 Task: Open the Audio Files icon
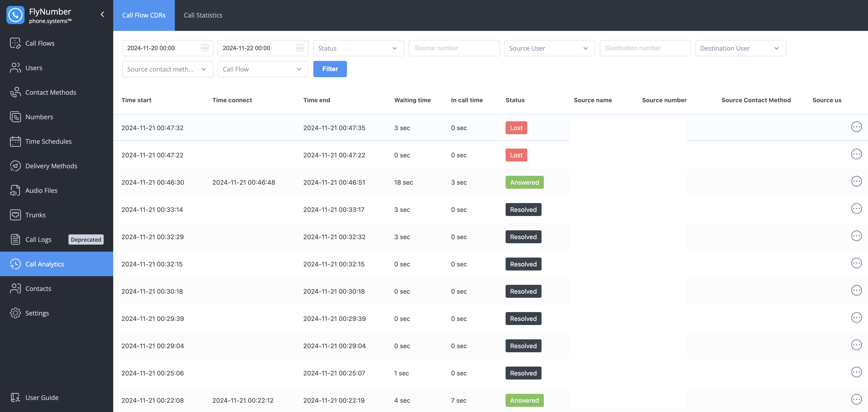[15, 191]
